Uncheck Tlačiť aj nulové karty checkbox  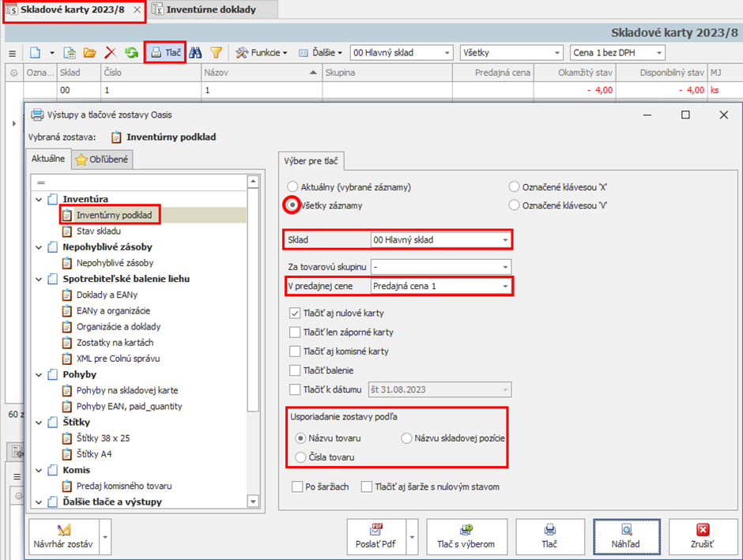point(296,314)
